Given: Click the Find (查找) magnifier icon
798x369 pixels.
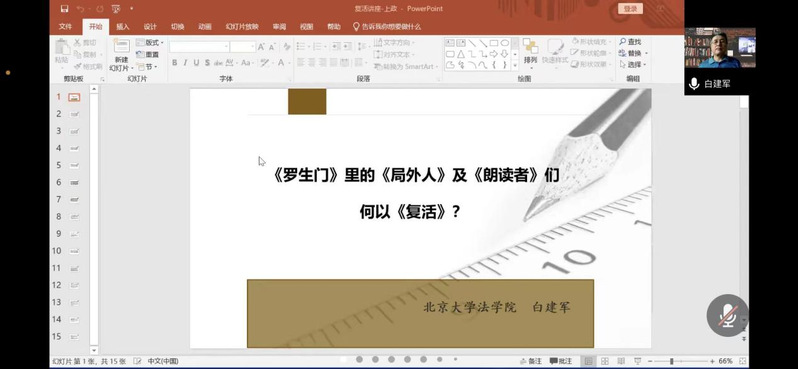Looking at the screenshot, I should [622, 42].
